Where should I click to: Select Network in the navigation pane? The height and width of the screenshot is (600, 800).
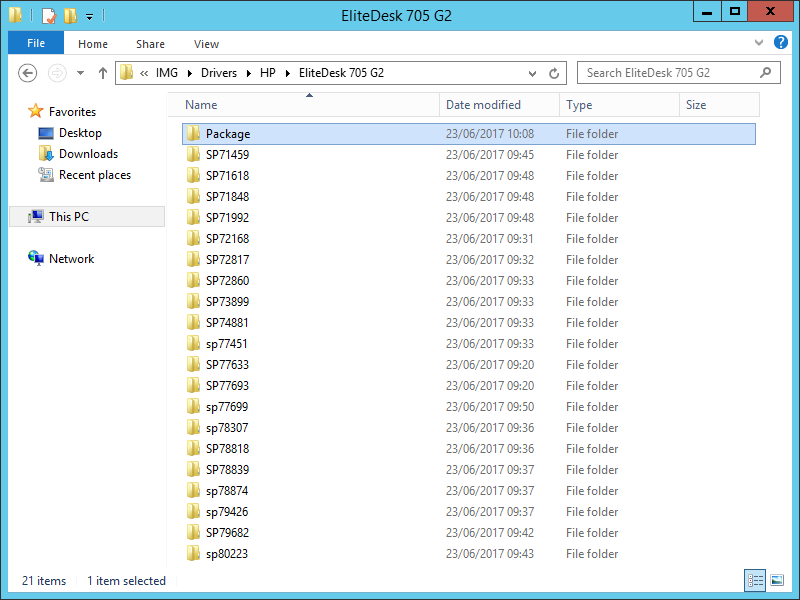[x=71, y=259]
